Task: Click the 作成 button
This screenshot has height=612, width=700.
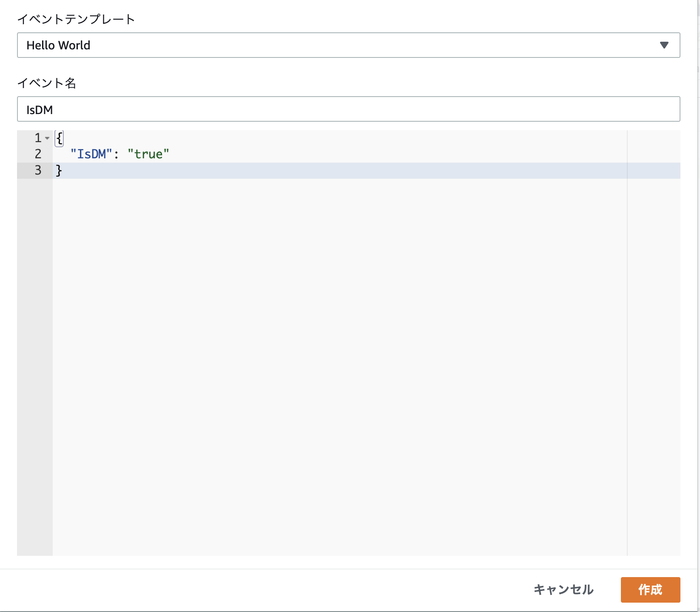Action: [650, 590]
